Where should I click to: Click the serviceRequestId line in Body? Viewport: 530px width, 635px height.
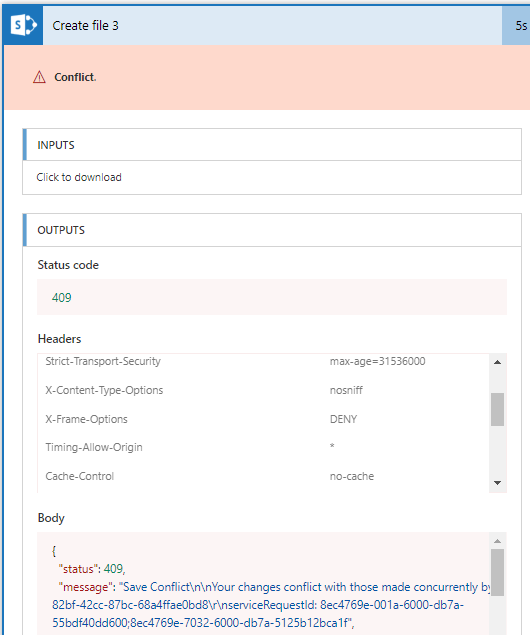258,605
